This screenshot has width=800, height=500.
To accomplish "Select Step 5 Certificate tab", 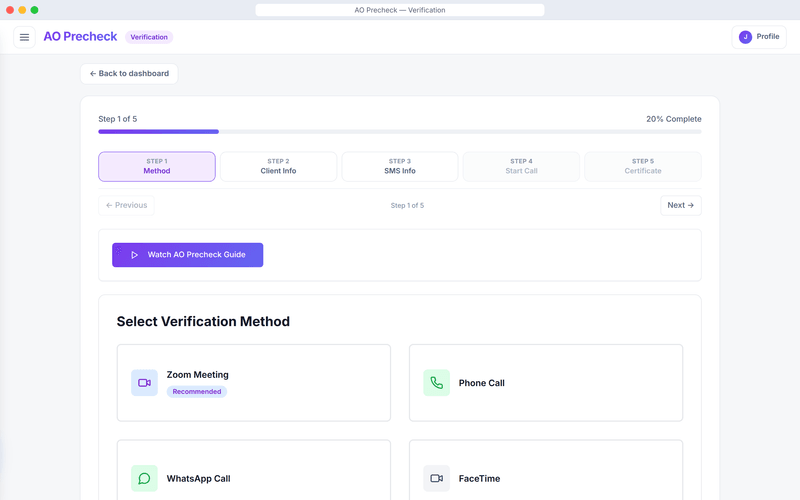I will pyautogui.click(x=643, y=166).
